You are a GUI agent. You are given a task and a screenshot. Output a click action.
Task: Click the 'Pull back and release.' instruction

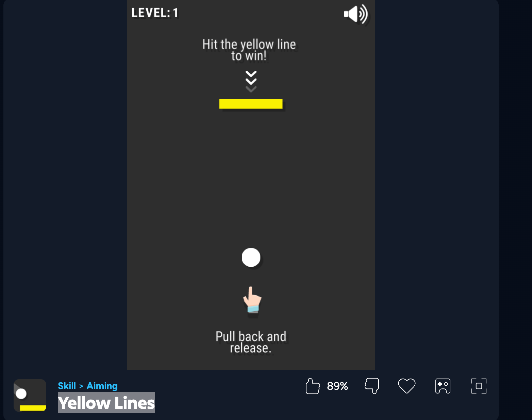pyautogui.click(x=251, y=342)
